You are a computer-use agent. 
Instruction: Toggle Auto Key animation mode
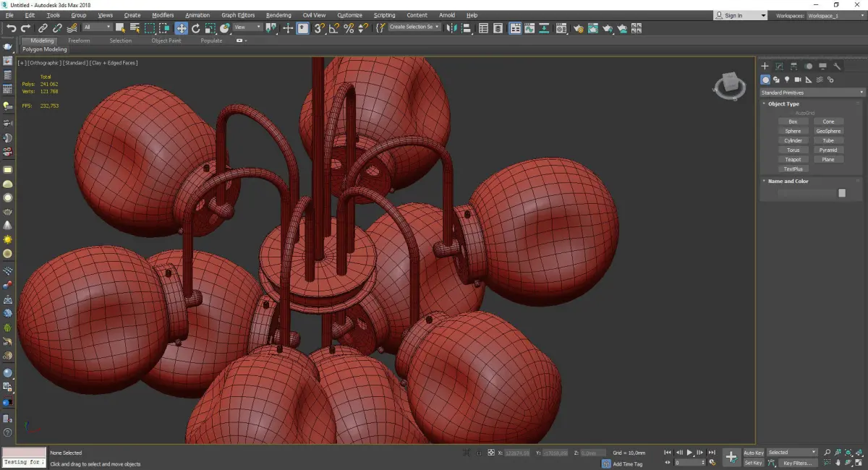tap(753, 453)
